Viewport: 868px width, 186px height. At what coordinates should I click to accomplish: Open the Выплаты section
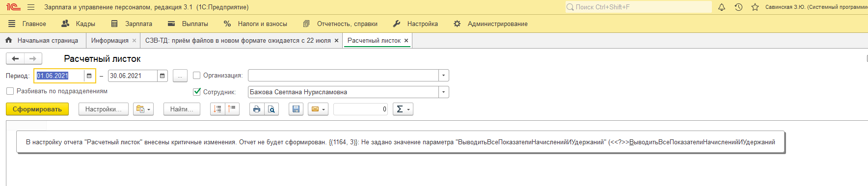tap(188, 24)
